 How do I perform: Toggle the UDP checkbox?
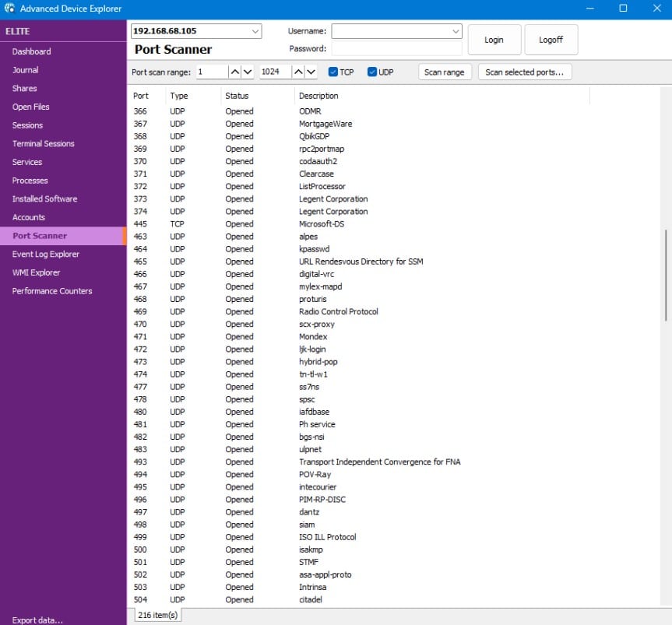(x=372, y=72)
